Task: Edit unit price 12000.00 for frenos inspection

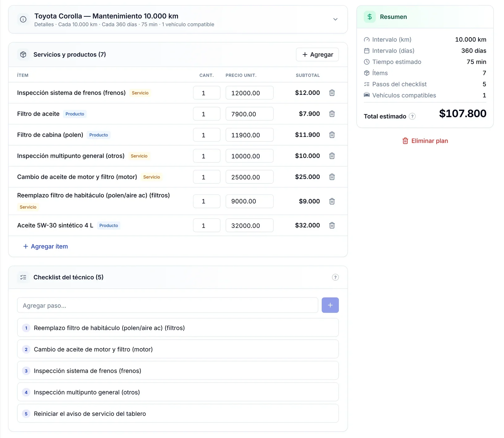Action: click(249, 93)
